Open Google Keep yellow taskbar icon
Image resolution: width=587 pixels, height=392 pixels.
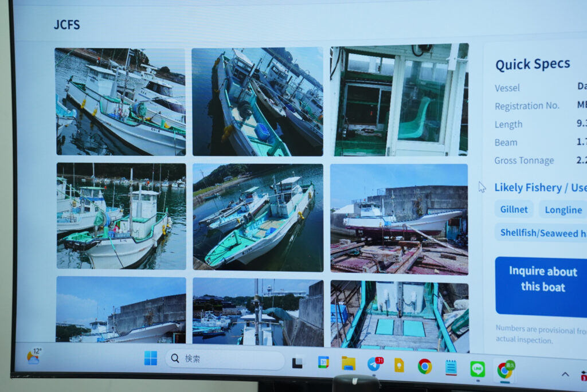[399, 365]
